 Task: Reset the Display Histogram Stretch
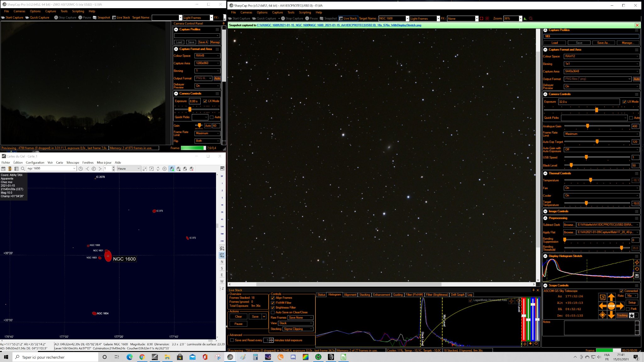pyautogui.click(x=637, y=269)
